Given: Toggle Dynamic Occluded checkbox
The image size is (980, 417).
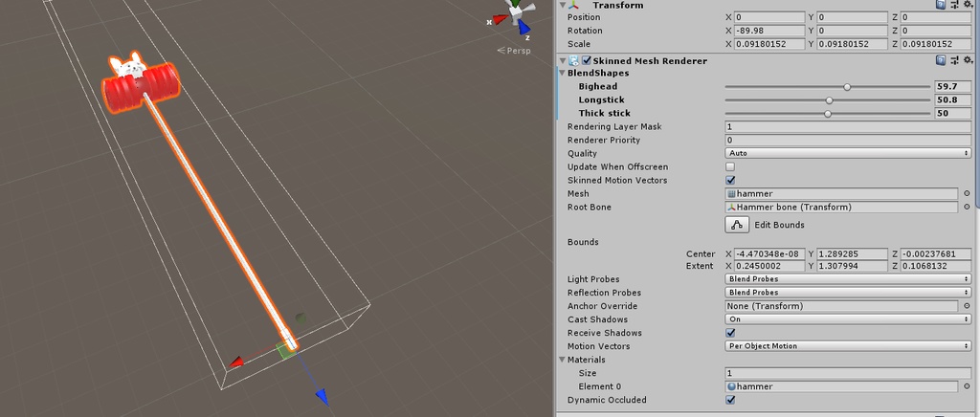Looking at the screenshot, I should [730, 400].
